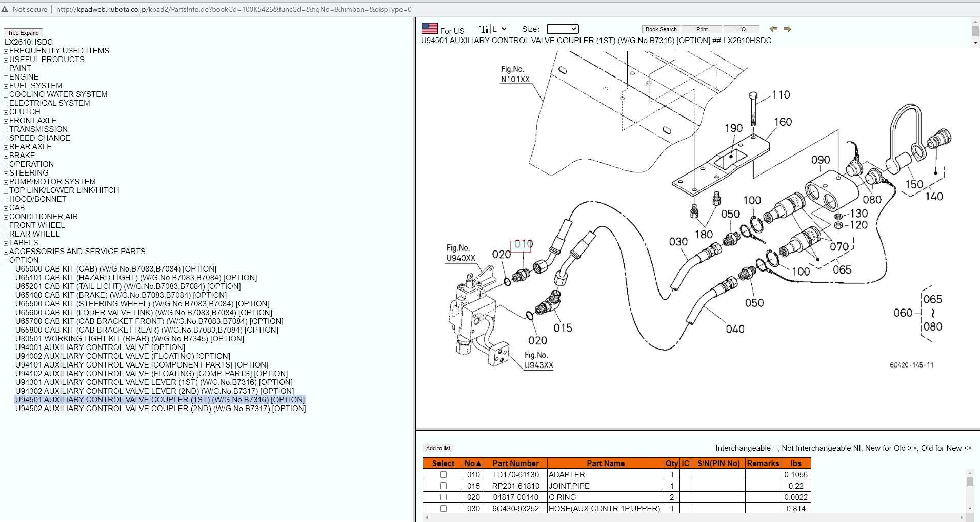Click the text size icon
This screenshot has width=980, height=522.
(484, 29)
